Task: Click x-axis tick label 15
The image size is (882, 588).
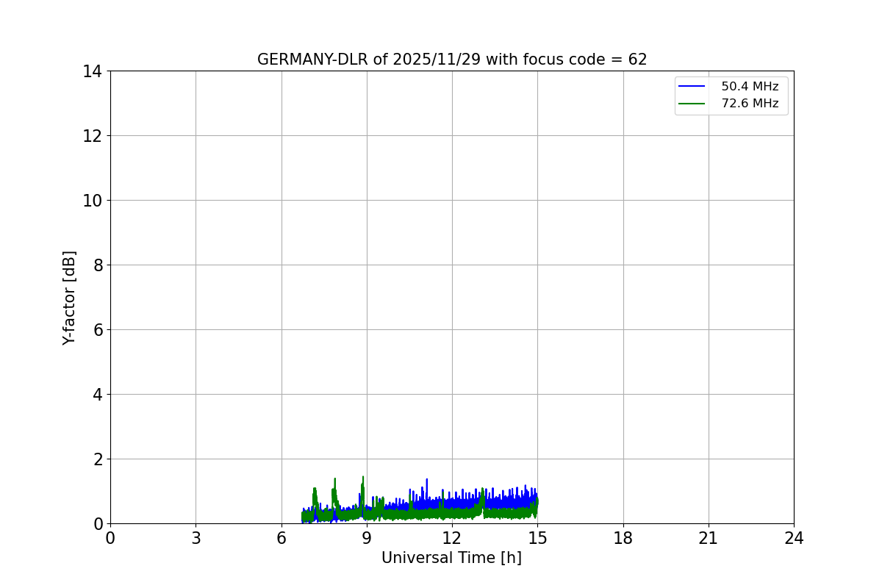Action: point(537,538)
